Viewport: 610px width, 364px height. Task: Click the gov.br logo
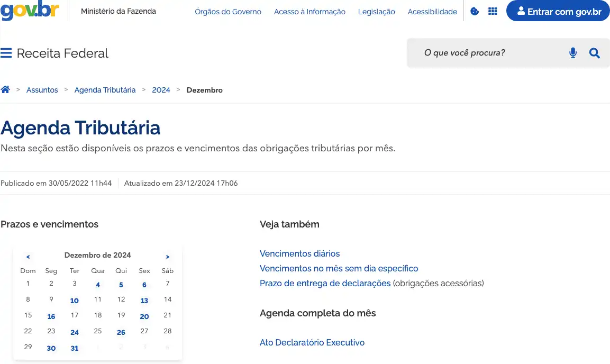(30, 11)
